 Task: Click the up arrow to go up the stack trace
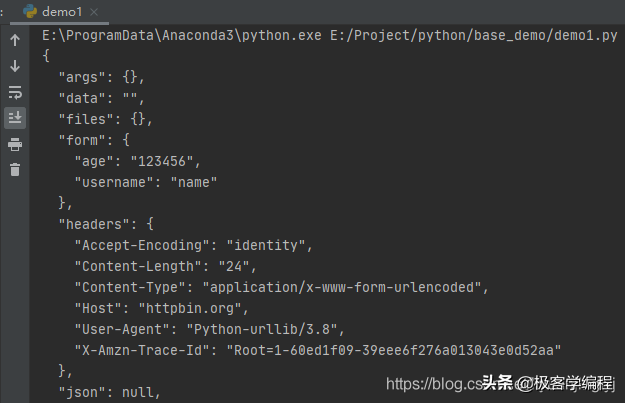click(x=15, y=40)
